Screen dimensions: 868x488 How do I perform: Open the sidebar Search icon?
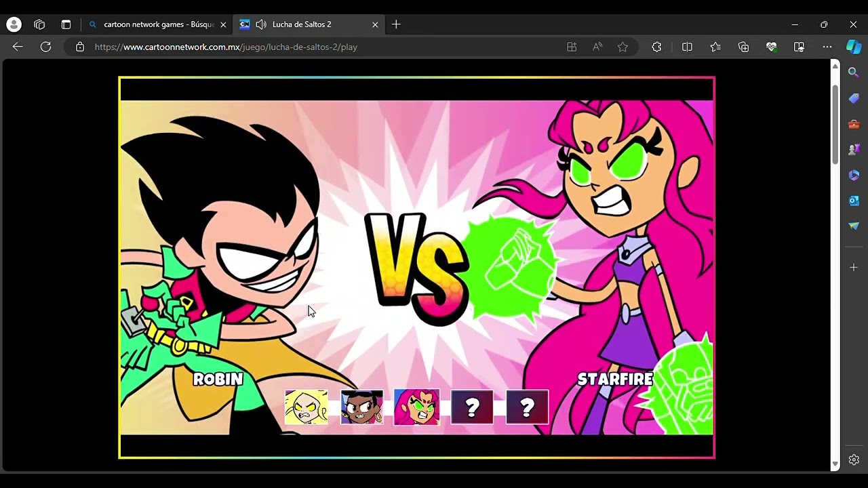coord(854,73)
